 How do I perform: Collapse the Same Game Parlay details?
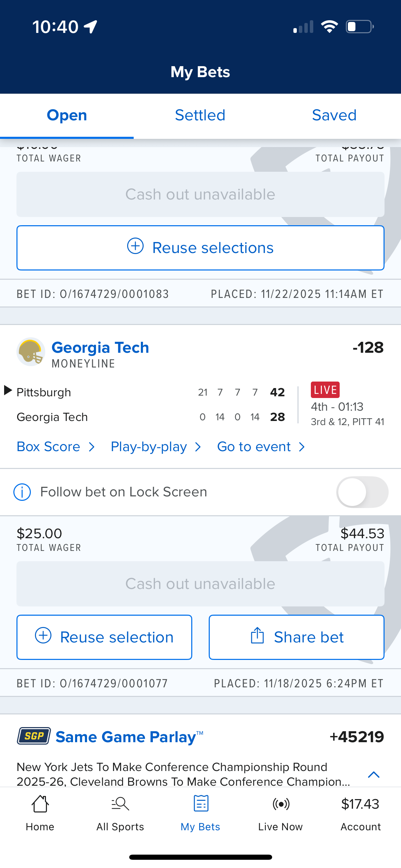374,775
